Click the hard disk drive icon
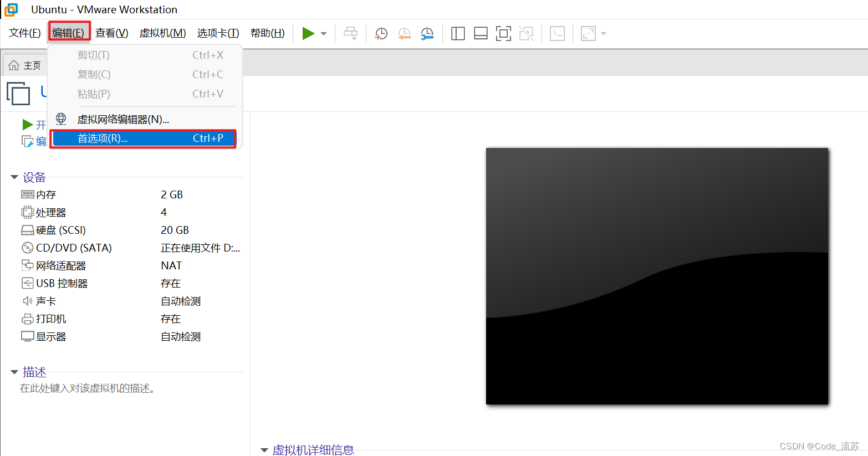Screen dimensions: 868x456 click(x=27, y=230)
